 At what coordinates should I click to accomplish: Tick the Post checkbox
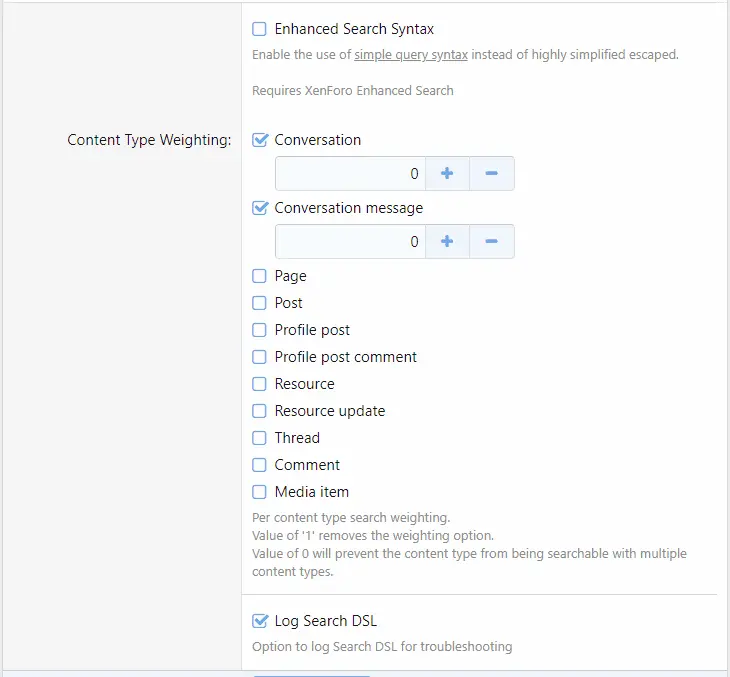click(x=260, y=303)
